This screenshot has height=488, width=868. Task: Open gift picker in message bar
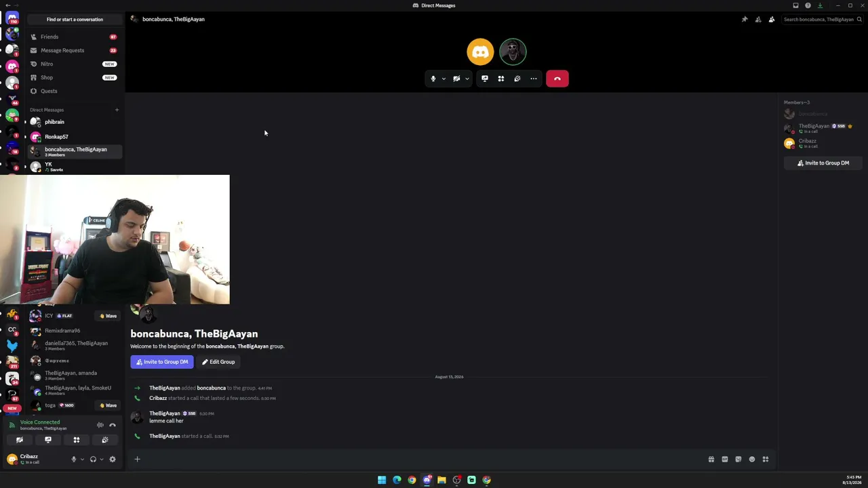tap(711, 459)
